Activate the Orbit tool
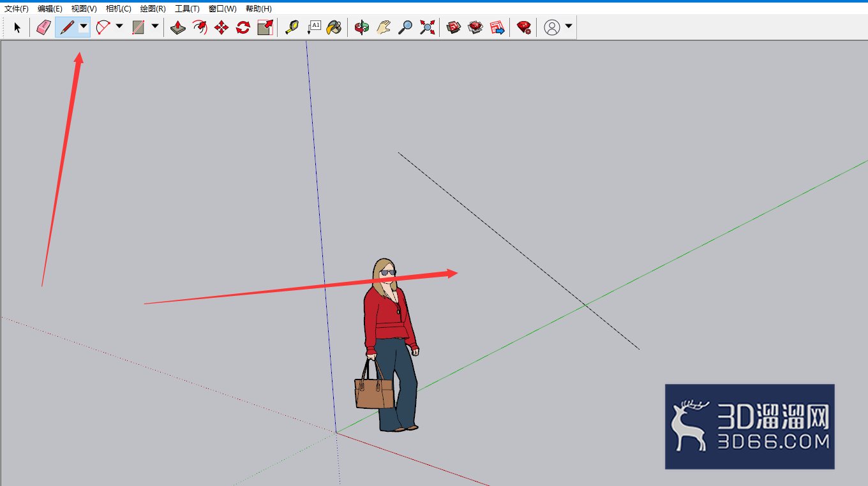The image size is (868, 486). [x=362, y=27]
